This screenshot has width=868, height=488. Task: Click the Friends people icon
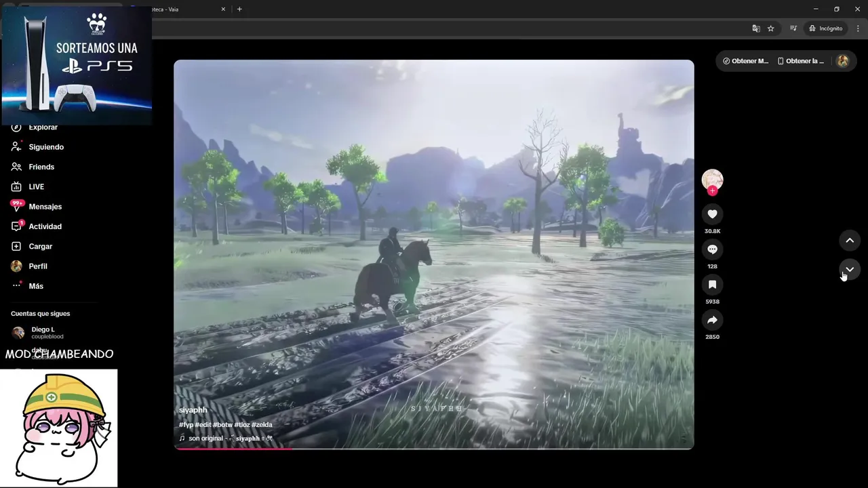(x=16, y=167)
